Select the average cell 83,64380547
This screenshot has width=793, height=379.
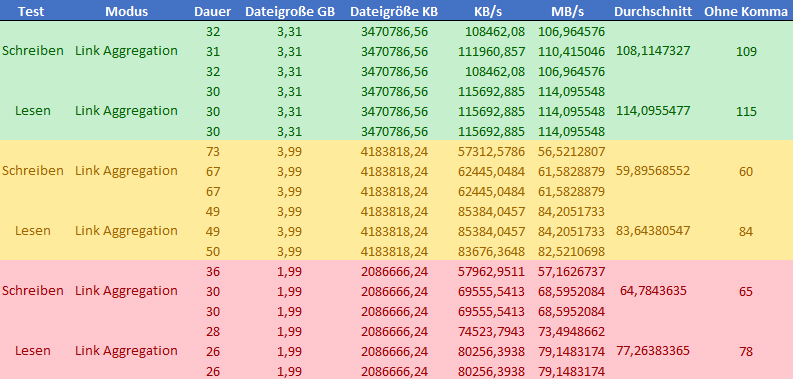653,231
